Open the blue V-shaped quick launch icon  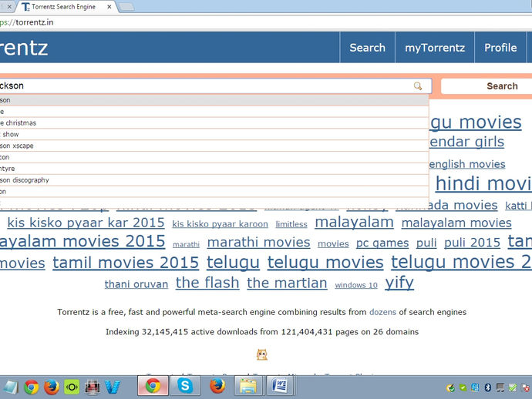tap(113, 387)
